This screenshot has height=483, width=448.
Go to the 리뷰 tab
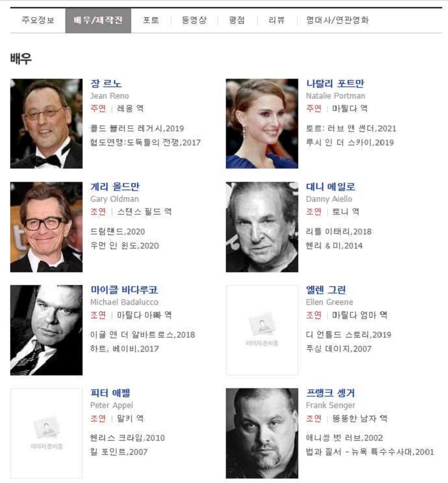(x=276, y=20)
